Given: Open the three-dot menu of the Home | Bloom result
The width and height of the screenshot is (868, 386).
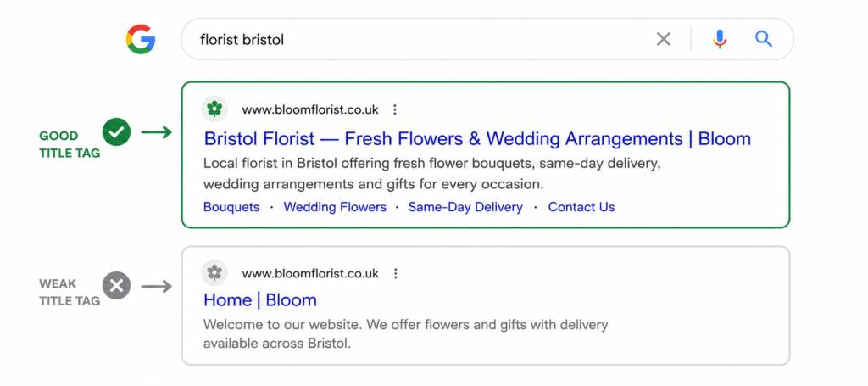Looking at the screenshot, I should click(x=395, y=273).
